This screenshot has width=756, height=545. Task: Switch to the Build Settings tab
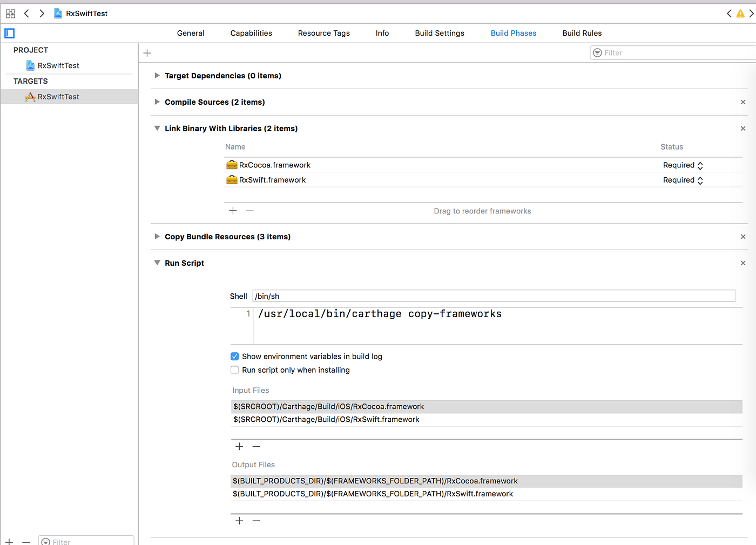tap(439, 33)
